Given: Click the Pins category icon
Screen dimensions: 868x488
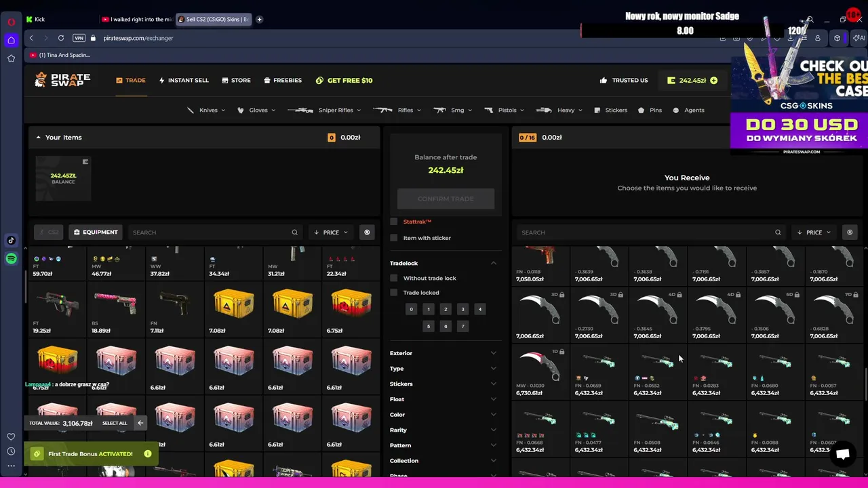Looking at the screenshot, I should pyautogui.click(x=641, y=110).
